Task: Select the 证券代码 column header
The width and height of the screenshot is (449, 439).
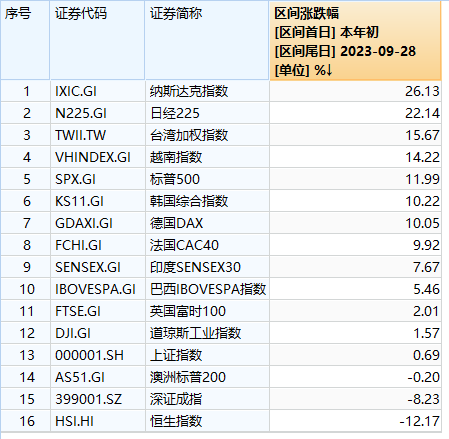Action: (97, 40)
